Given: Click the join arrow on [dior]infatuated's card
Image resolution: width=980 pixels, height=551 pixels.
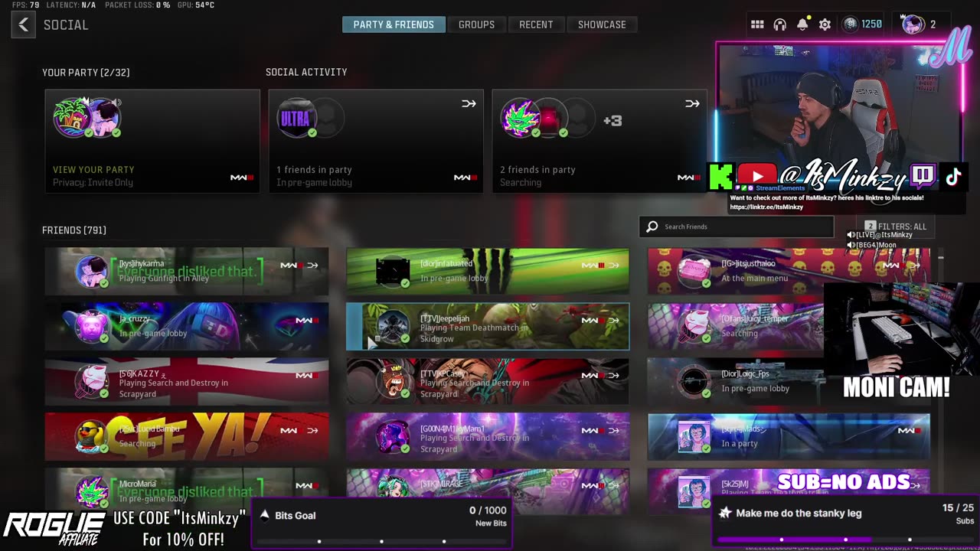Looking at the screenshot, I should (613, 266).
